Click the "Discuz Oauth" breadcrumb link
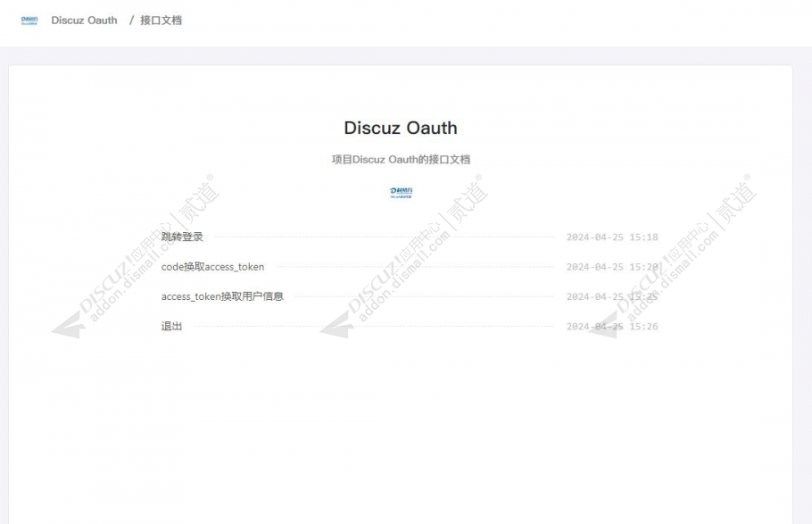Image resolution: width=812 pixels, height=524 pixels. tap(84, 20)
